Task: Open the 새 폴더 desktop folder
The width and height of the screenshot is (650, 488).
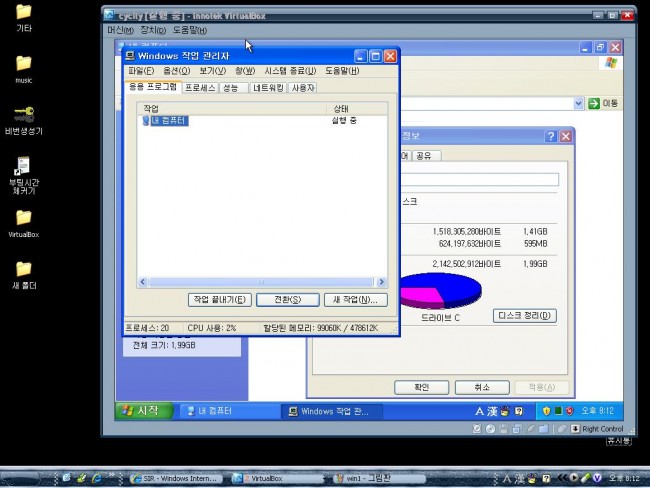Action: 24,274
